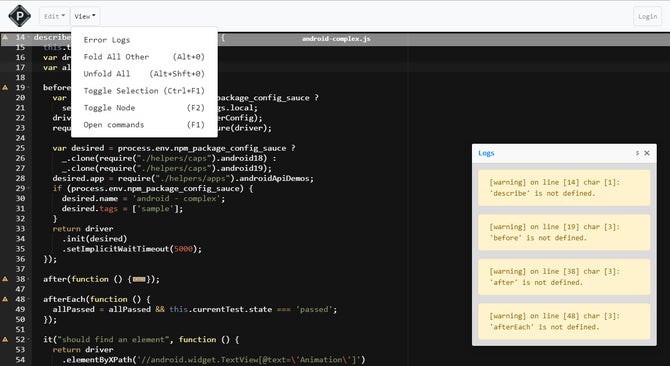Collapse the fold arrow at line 14
The width and height of the screenshot is (670, 366).
tap(28, 38)
